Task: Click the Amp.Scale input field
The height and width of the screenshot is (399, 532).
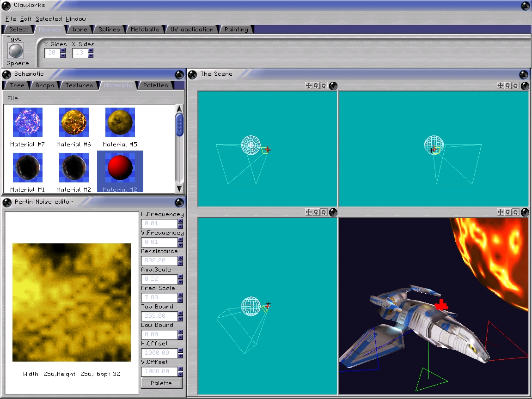Action: pyautogui.click(x=159, y=279)
